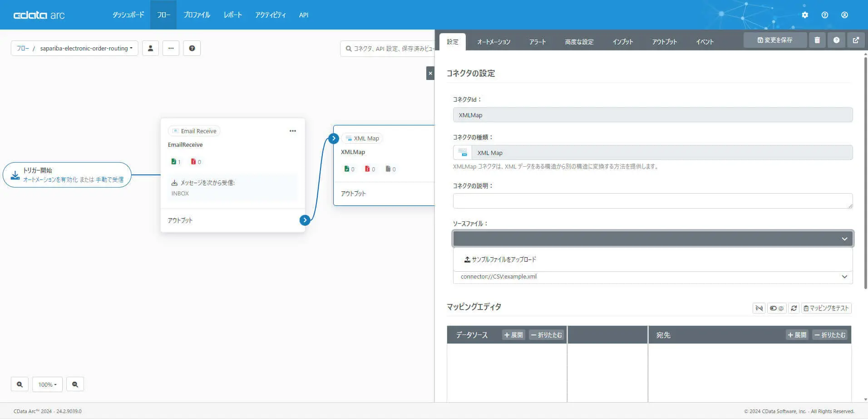
Task: Open the user account icon in the top bar
Action: 844,15
